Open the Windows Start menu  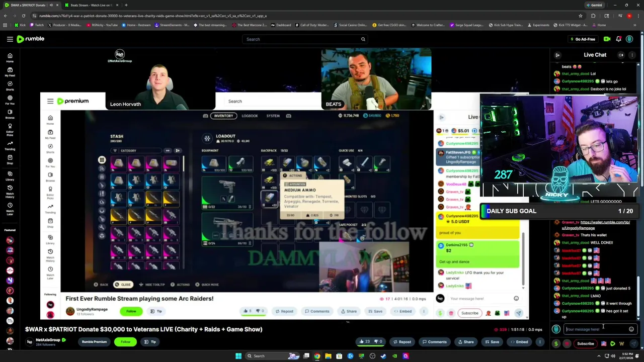pyautogui.click(x=238, y=356)
